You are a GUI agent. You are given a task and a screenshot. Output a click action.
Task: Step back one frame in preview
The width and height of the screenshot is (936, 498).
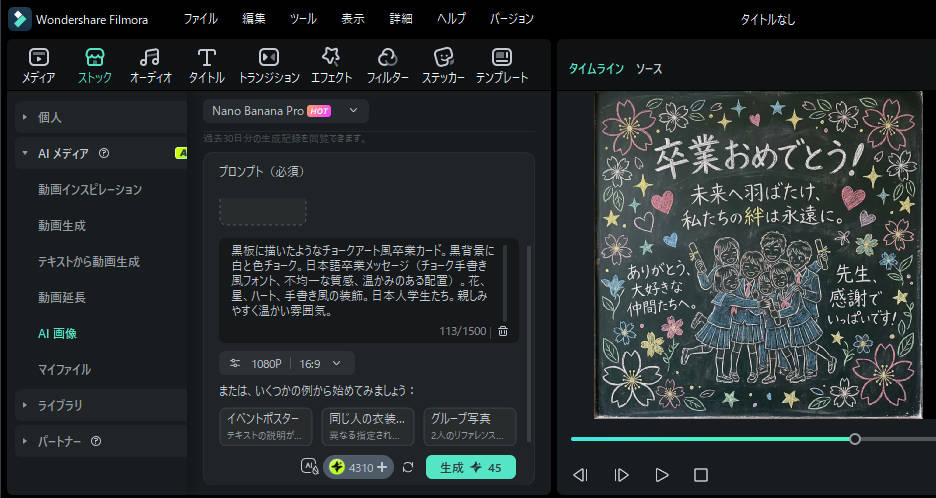[580, 475]
